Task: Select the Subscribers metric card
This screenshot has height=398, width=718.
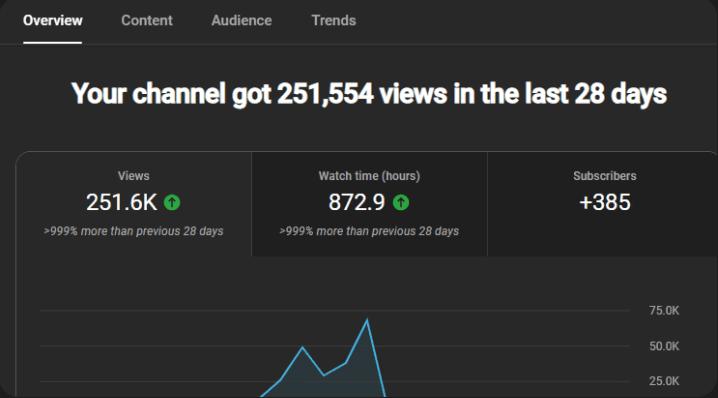Action: (603, 204)
